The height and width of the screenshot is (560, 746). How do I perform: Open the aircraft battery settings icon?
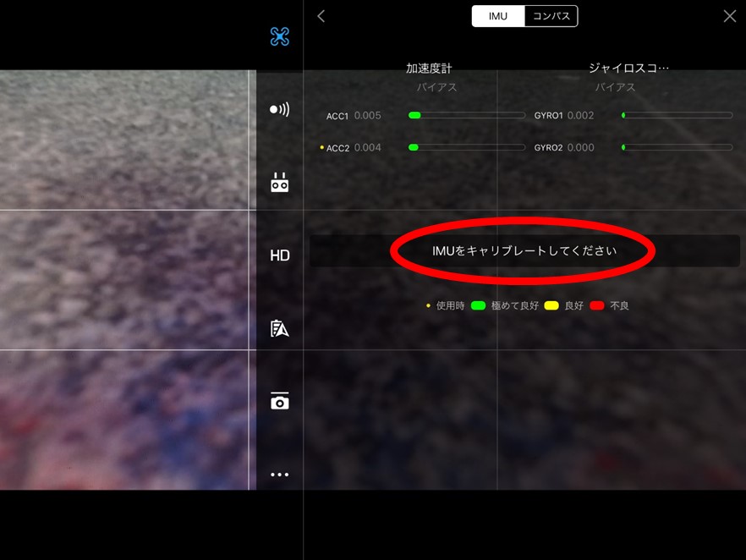point(279,328)
